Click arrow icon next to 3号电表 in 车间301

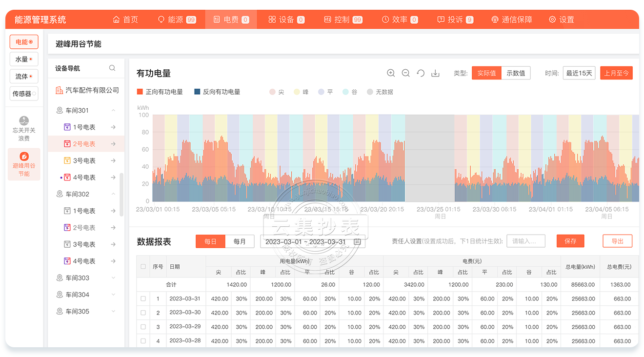tap(113, 160)
